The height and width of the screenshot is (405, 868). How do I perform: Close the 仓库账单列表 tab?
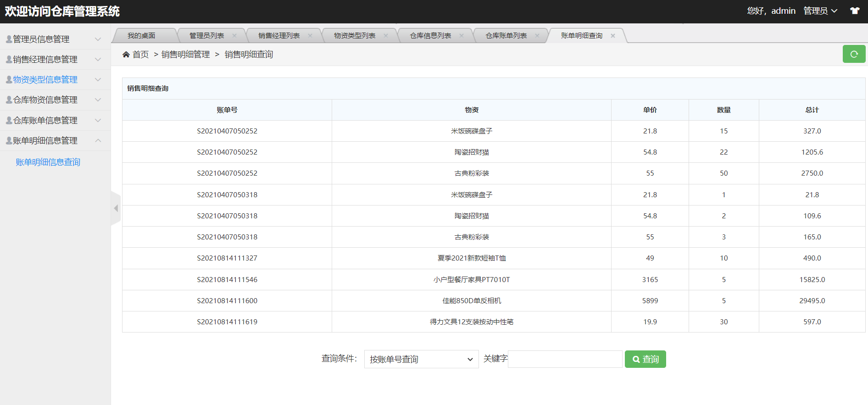(537, 36)
